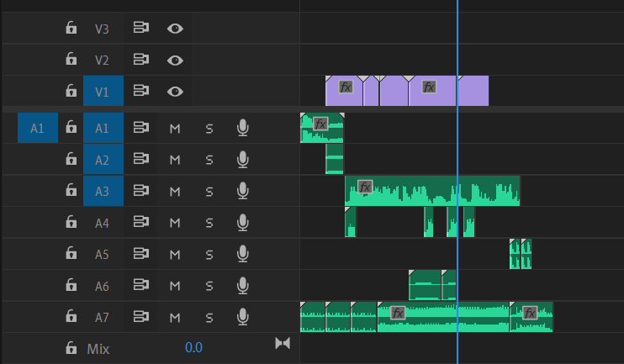Image resolution: width=624 pixels, height=364 pixels.
Task: Solo audio track A6
Action: point(209,286)
